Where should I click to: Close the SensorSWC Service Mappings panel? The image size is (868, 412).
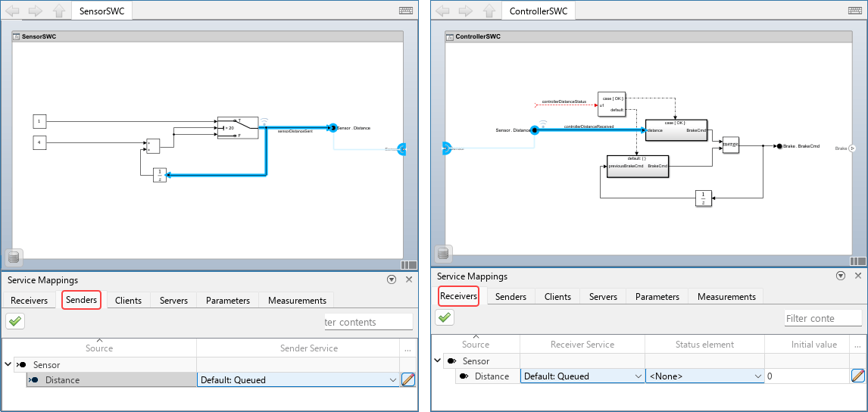[409, 279]
